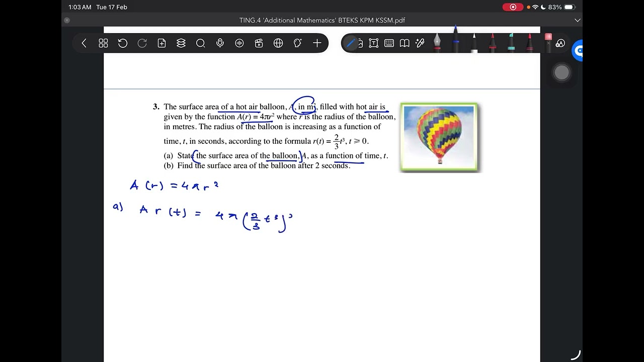Open the media clip insert icon
This screenshot has height=362, width=644.
[x=259, y=43]
